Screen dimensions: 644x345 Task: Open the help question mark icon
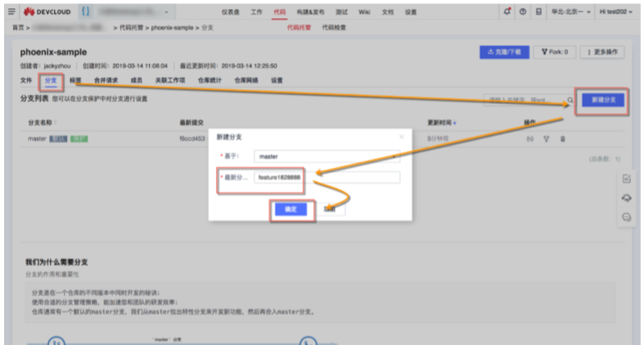point(523,11)
